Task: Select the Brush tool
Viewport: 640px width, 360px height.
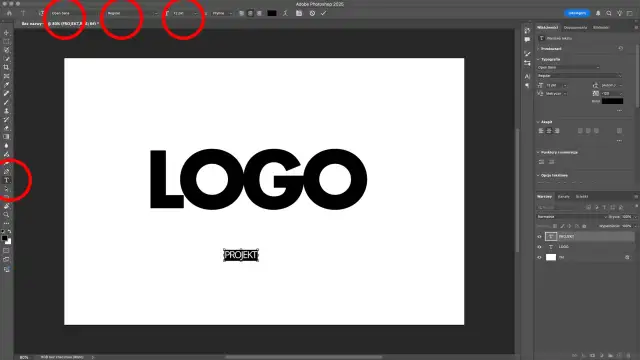Action: 6,102
